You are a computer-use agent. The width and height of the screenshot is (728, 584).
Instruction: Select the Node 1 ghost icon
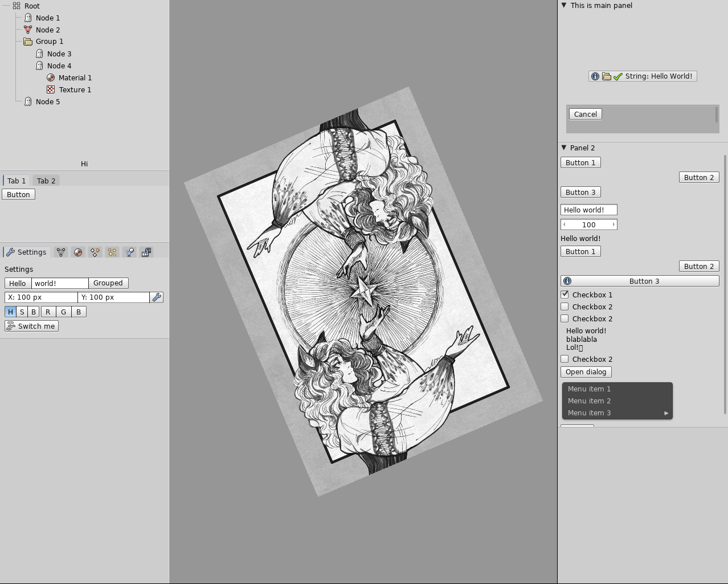(x=28, y=18)
